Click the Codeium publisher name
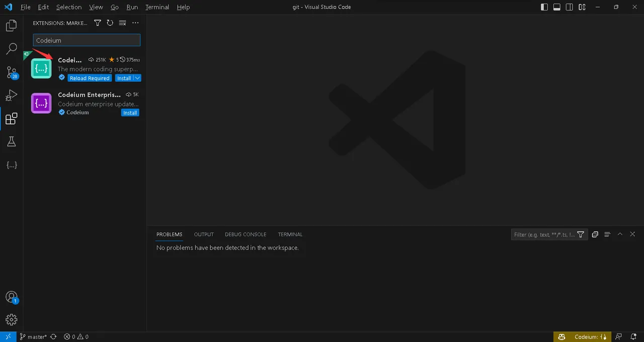 (x=77, y=112)
